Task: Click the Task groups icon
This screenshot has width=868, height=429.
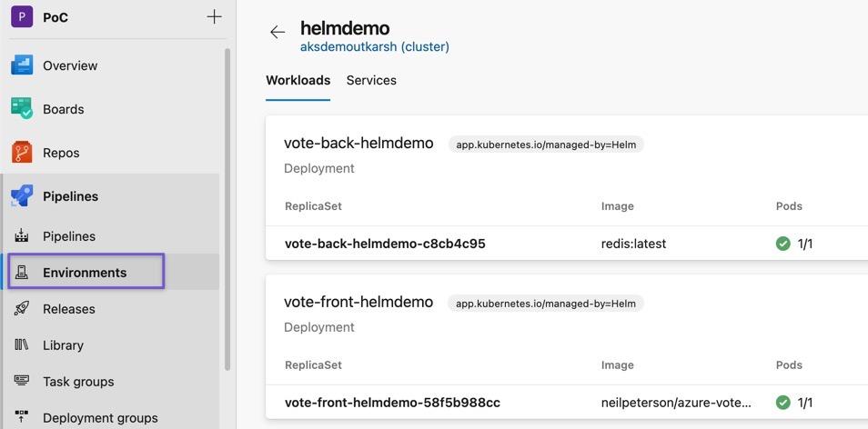Action: tap(22, 381)
